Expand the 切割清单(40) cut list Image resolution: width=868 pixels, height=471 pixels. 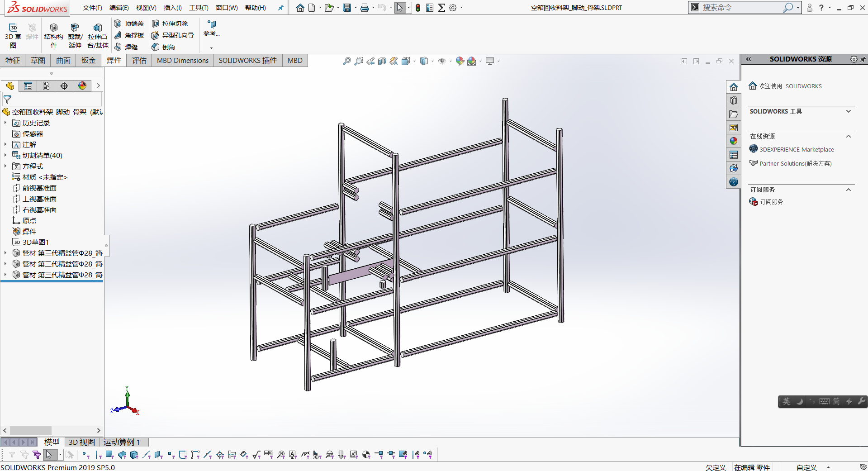pos(5,155)
